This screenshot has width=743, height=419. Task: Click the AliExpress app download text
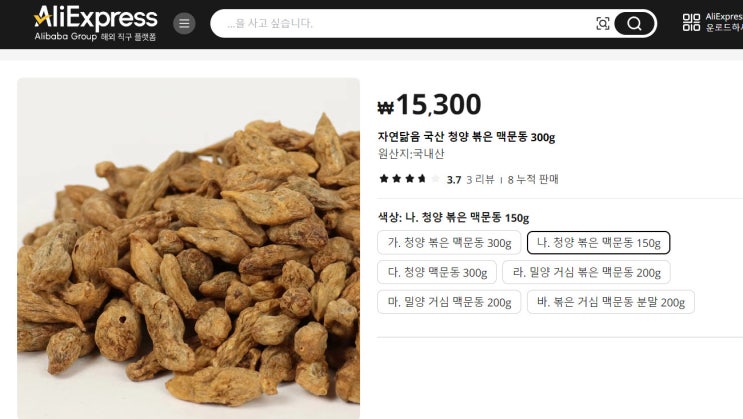724,22
